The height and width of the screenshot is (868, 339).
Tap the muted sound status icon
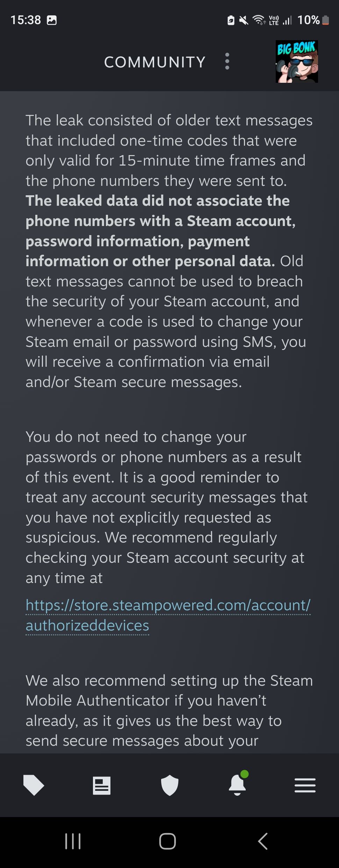[x=244, y=20]
